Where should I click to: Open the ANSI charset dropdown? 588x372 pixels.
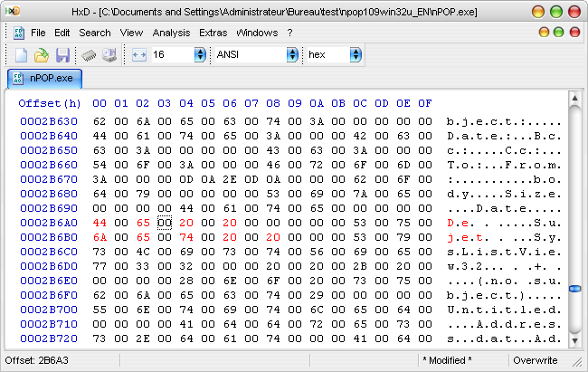coord(292,55)
